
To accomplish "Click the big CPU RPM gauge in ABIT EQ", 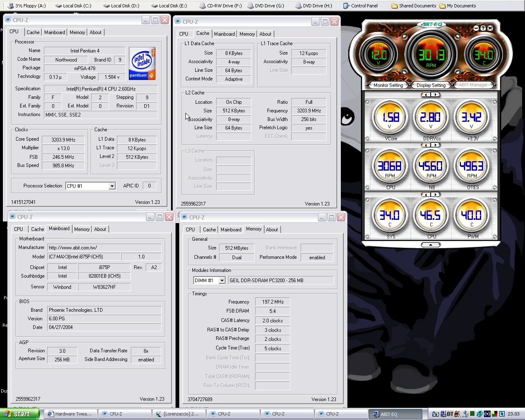I will [x=431, y=55].
